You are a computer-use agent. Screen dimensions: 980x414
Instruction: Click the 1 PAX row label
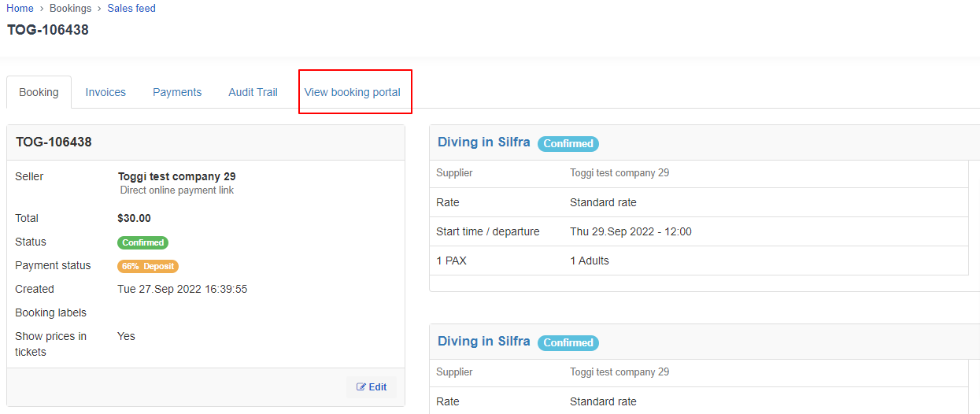(x=451, y=261)
